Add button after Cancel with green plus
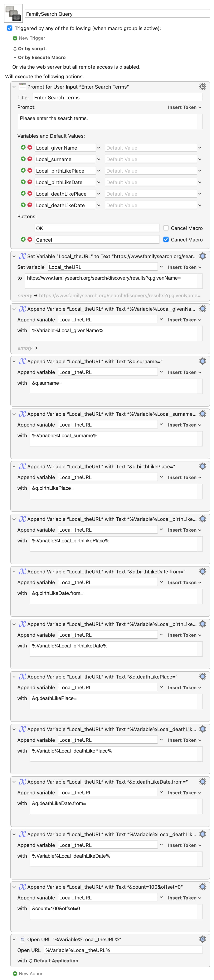214x980 pixels. [23, 239]
